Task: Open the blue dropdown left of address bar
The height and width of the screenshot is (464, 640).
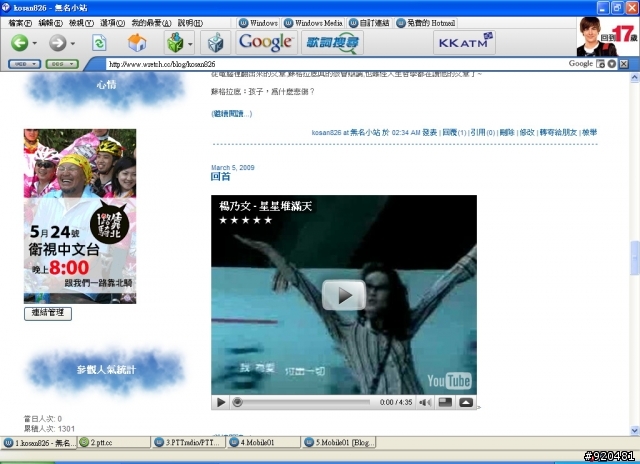Action: (24, 64)
